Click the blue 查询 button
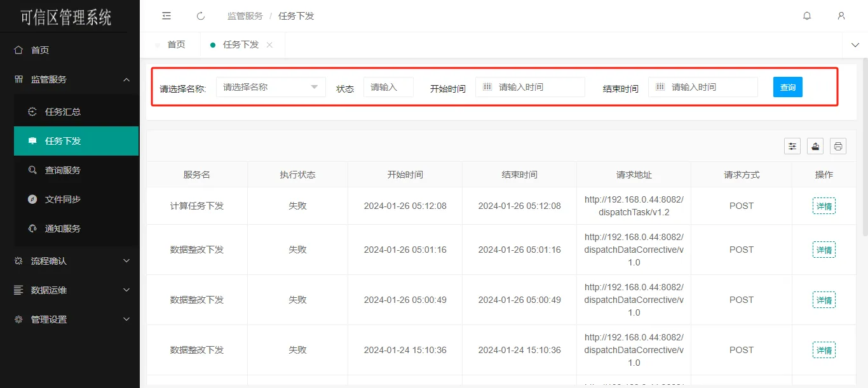868x388 pixels. click(787, 87)
